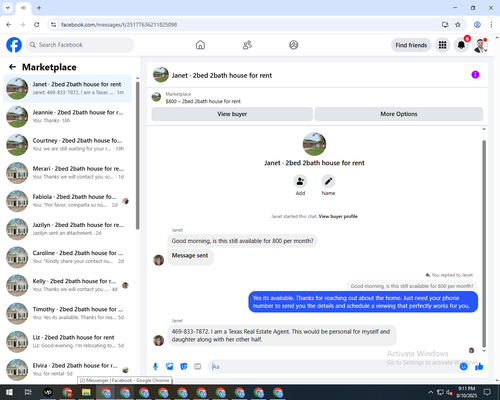Click the Find friends button
The image size is (500, 400).
tap(411, 45)
